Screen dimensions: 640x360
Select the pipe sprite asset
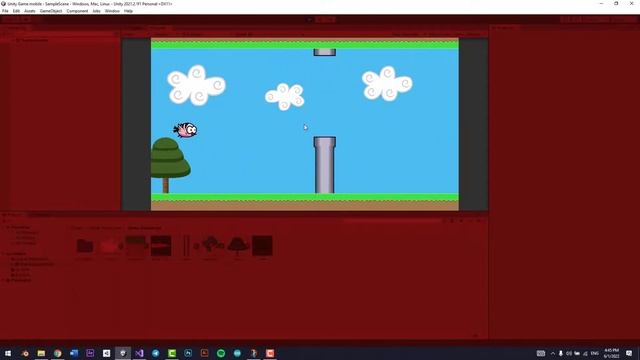(x=186, y=246)
